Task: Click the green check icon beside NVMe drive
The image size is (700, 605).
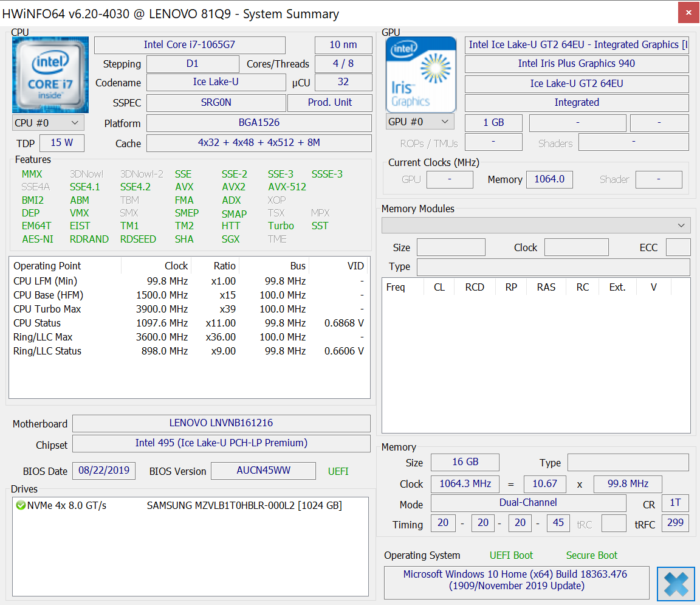Action: click(20, 505)
